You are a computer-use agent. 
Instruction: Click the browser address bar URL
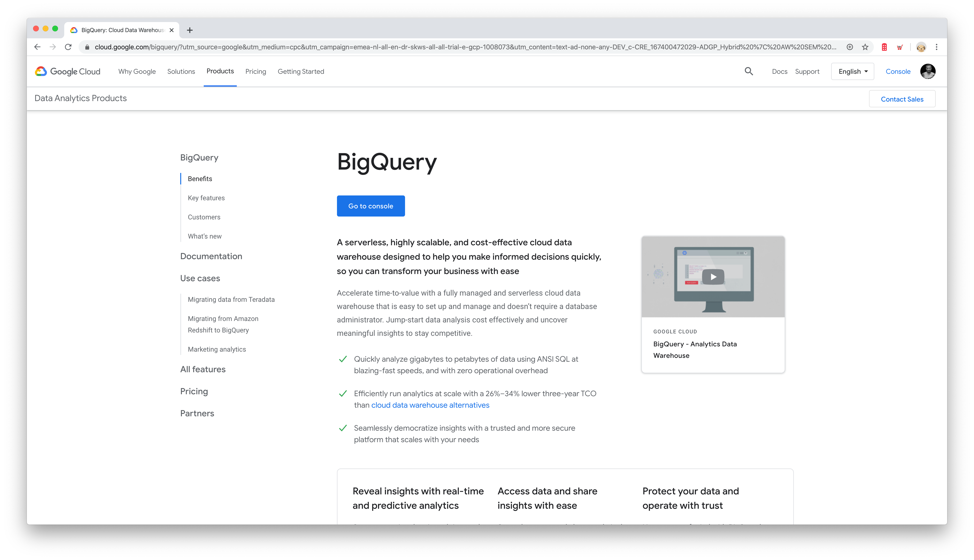(x=465, y=47)
